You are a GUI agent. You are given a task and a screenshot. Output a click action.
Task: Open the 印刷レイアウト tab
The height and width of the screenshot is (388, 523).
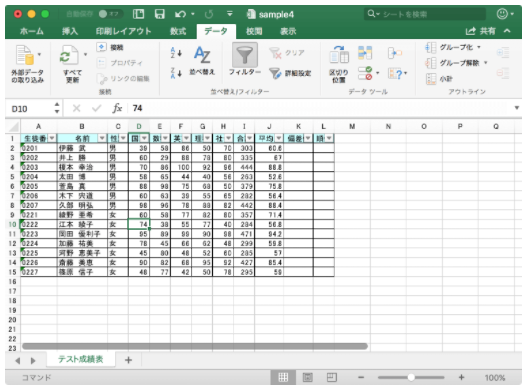[123, 31]
